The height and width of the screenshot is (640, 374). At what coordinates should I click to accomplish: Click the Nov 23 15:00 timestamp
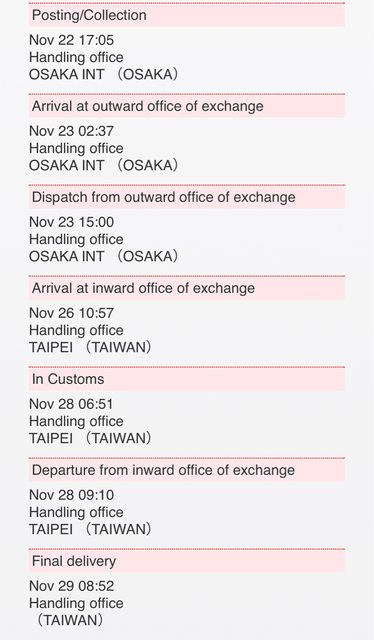(x=71, y=222)
